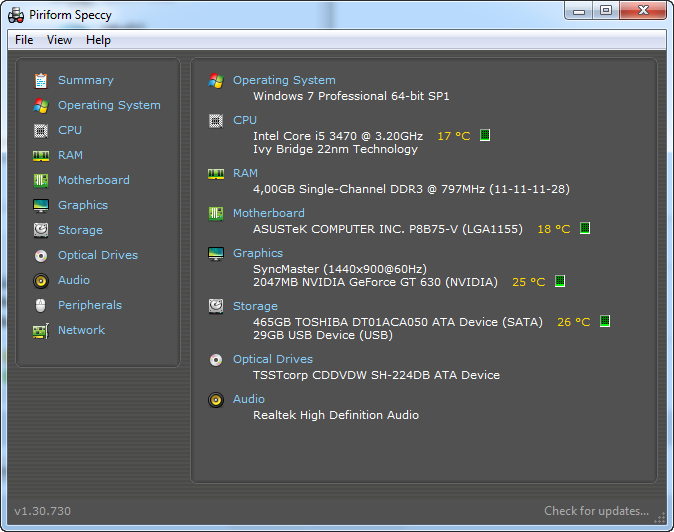This screenshot has height=532, width=674.
Task: Click the Motherboard icon in sidebar
Action: coord(41,180)
